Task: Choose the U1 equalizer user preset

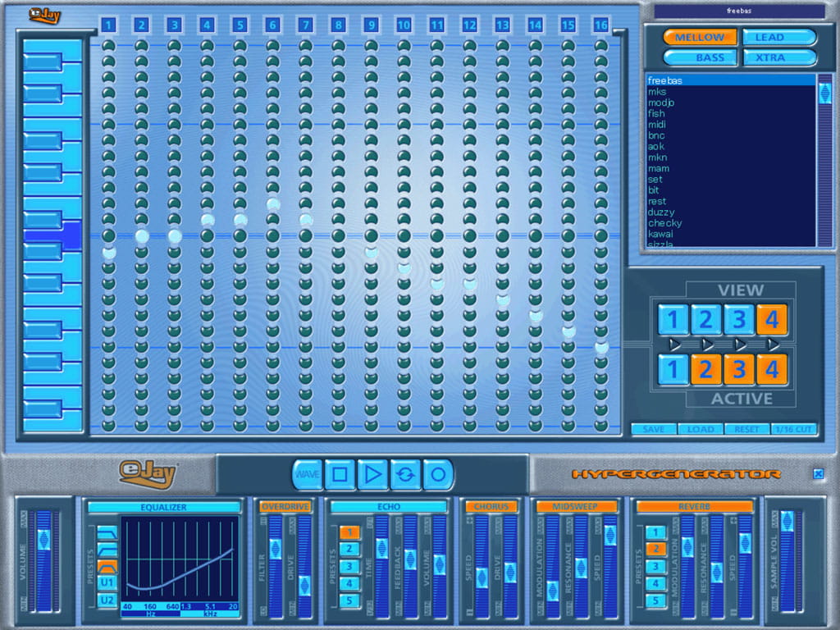Action: pos(107,582)
